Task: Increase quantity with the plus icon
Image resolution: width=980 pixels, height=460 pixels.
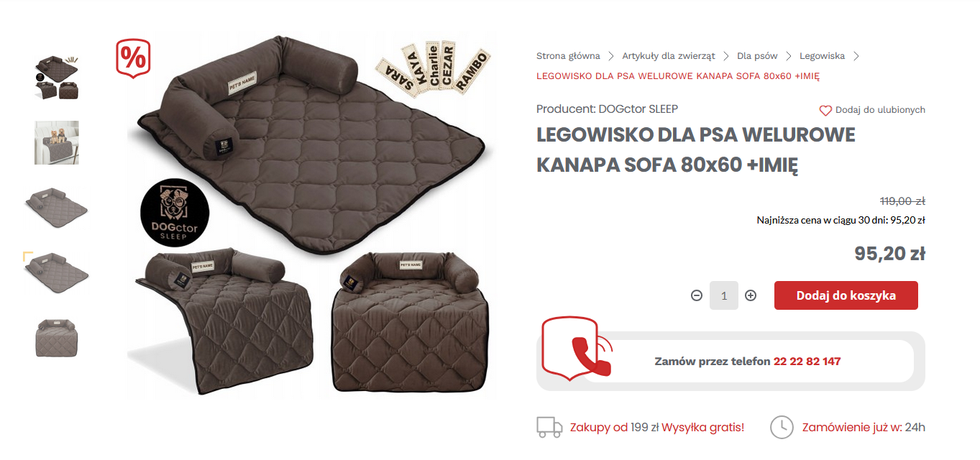Action: (x=751, y=295)
